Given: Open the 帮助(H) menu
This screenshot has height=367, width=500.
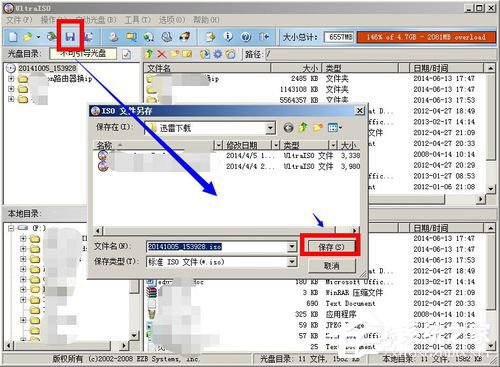Looking at the screenshot, I should point(206,20).
